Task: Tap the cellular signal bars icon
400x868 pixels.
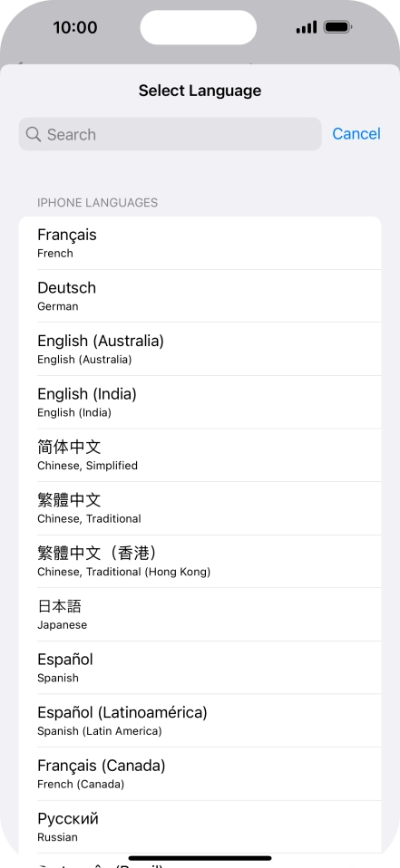Action: (307, 26)
